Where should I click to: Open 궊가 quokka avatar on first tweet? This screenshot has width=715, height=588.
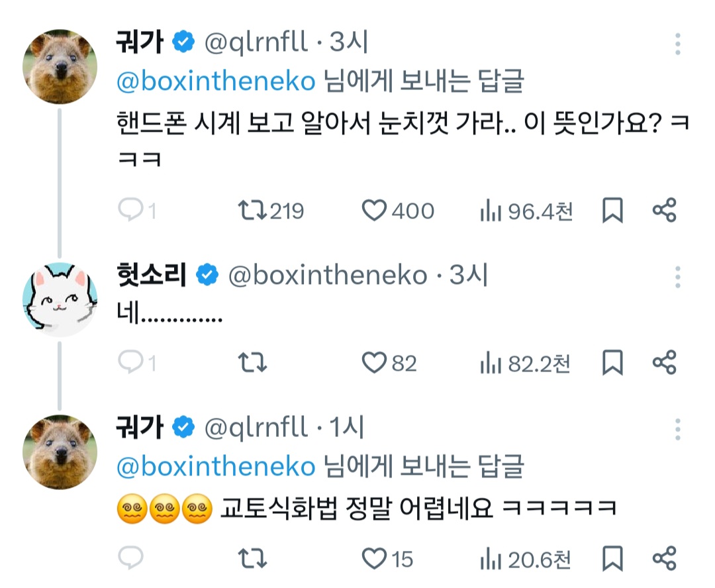coord(60,67)
